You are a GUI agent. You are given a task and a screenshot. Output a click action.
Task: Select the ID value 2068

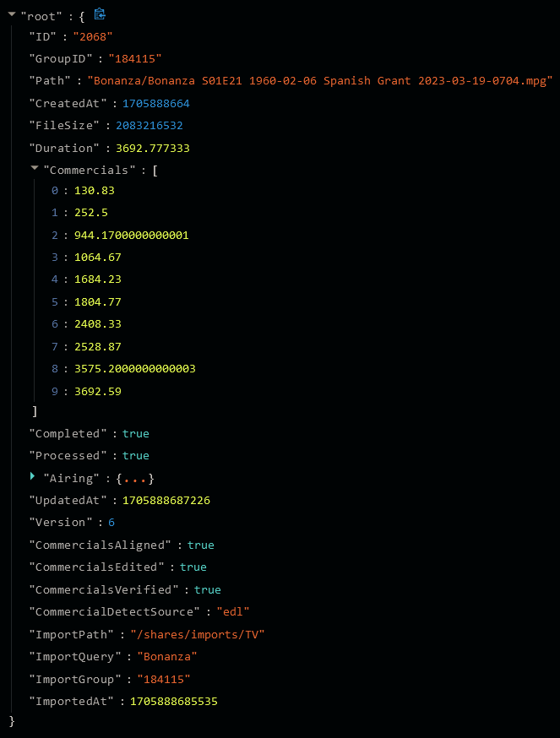click(x=93, y=36)
